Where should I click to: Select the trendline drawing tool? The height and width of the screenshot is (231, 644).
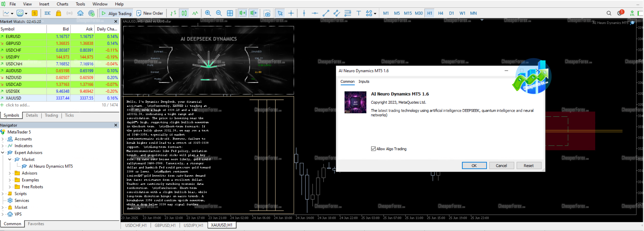point(326,13)
